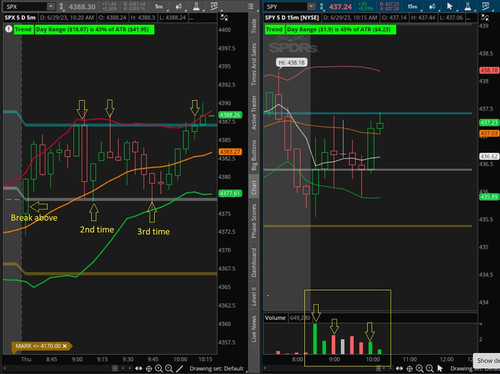The width and height of the screenshot is (500, 374).
Task: Click SPX Day Range ATR label
Action: click(94, 30)
